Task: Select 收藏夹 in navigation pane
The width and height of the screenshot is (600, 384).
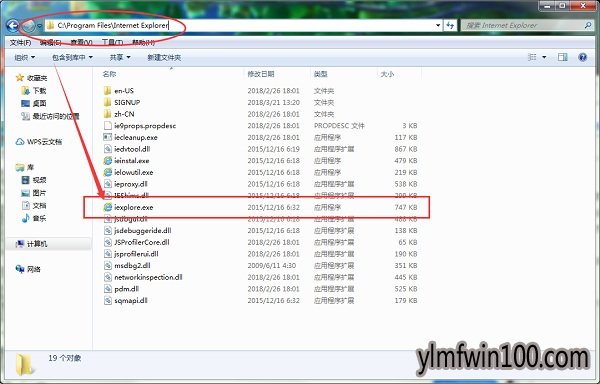Action: pyautogui.click(x=31, y=78)
